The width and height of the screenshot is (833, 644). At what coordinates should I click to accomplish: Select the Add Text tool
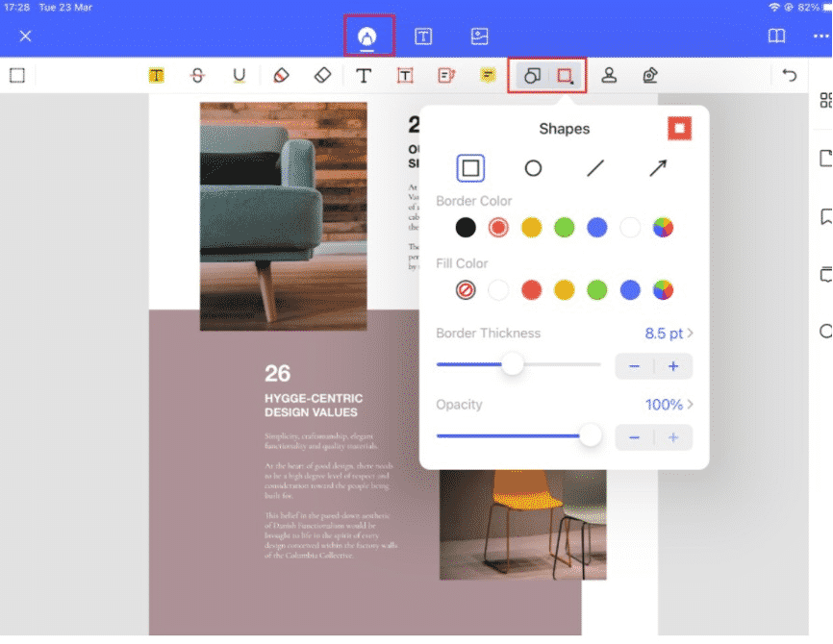click(364, 74)
